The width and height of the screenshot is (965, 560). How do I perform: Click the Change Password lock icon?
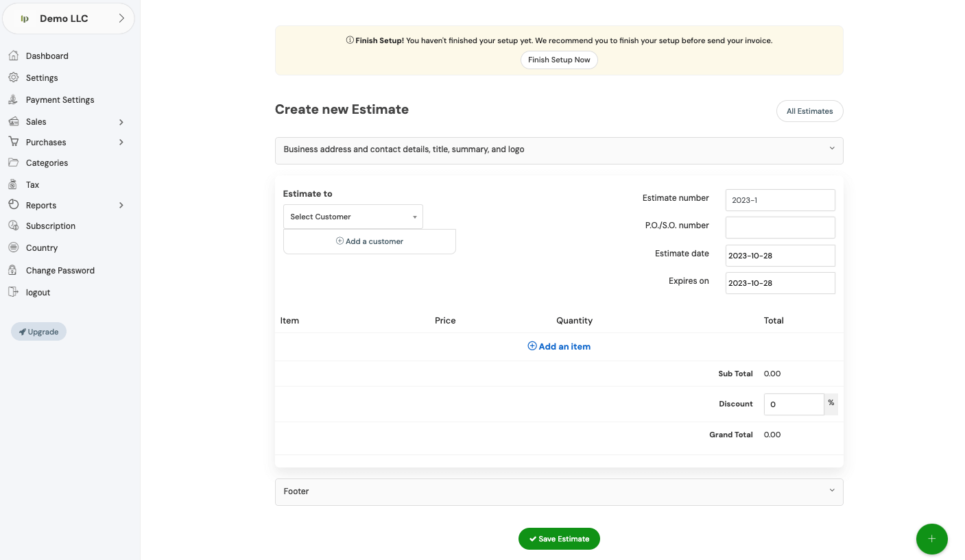(13, 270)
